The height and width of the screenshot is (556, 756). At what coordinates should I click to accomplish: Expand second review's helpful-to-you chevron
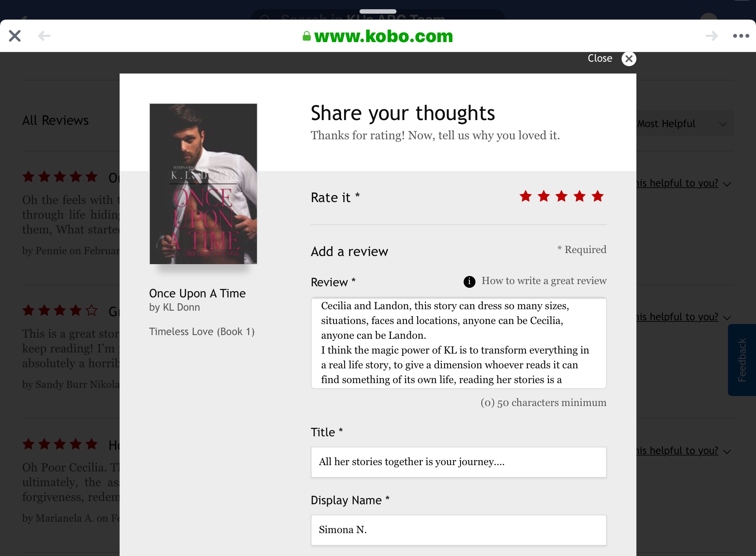point(727,318)
